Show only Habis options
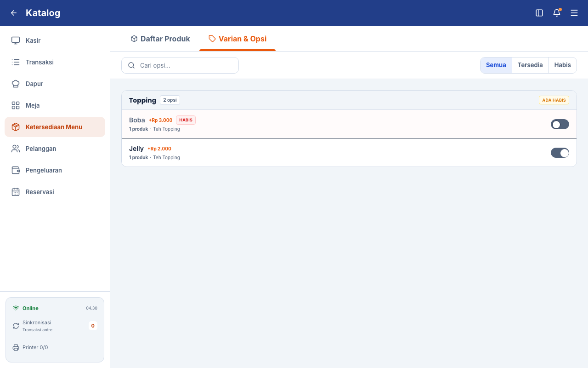588x368 pixels. [563, 65]
